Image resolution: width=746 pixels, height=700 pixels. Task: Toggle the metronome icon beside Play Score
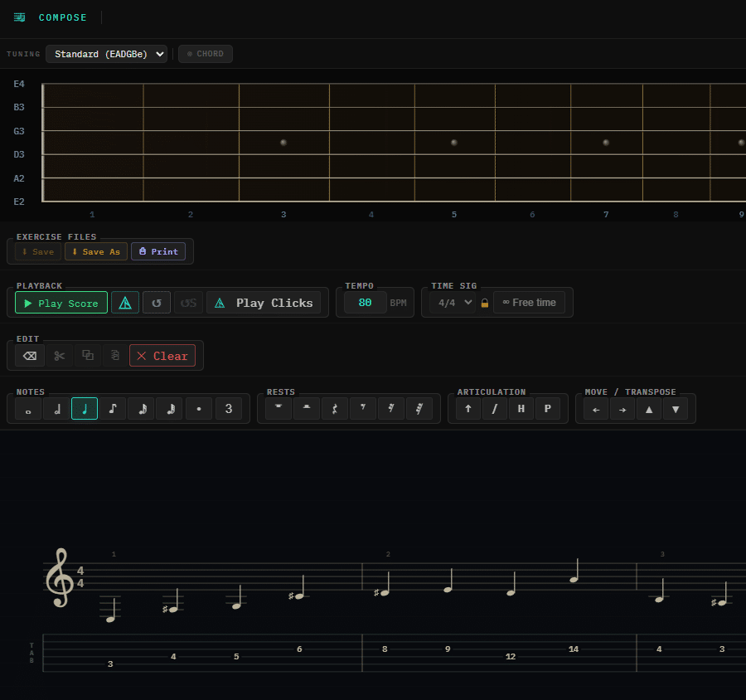click(125, 303)
